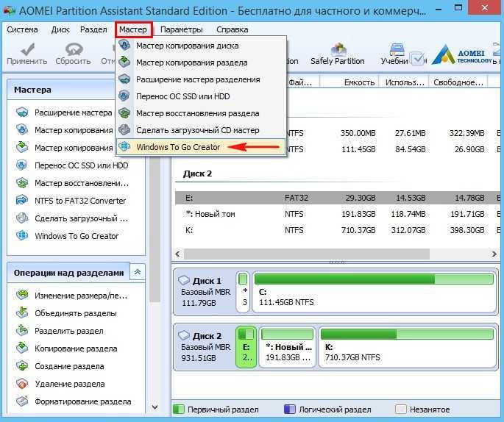
Task: Open the Диск menu
Action: [60, 29]
